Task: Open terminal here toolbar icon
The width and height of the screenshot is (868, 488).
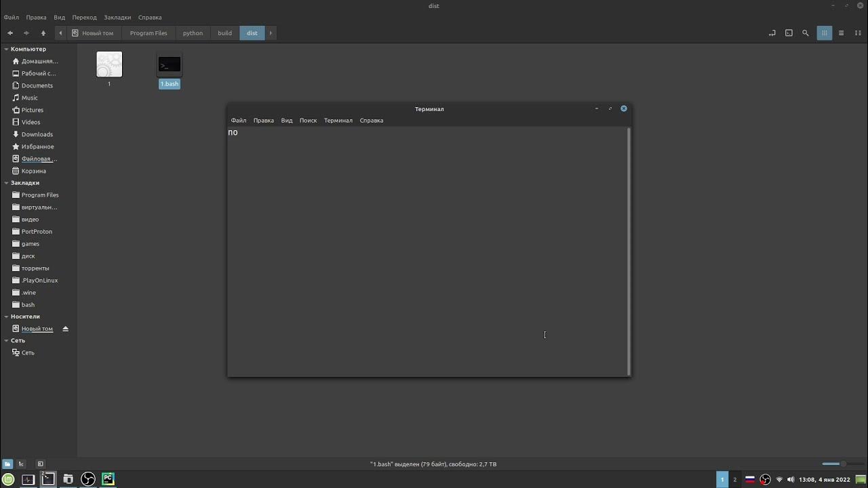Action: [789, 33]
